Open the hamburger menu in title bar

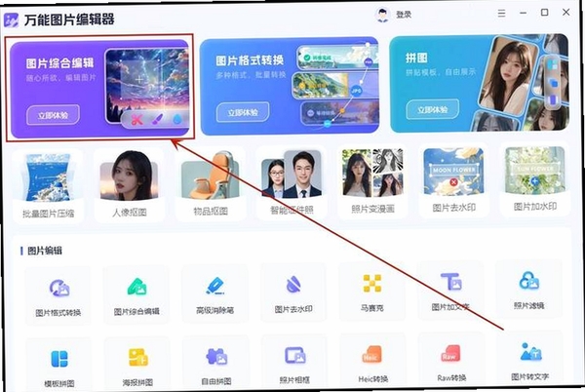pyautogui.click(x=501, y=14)
